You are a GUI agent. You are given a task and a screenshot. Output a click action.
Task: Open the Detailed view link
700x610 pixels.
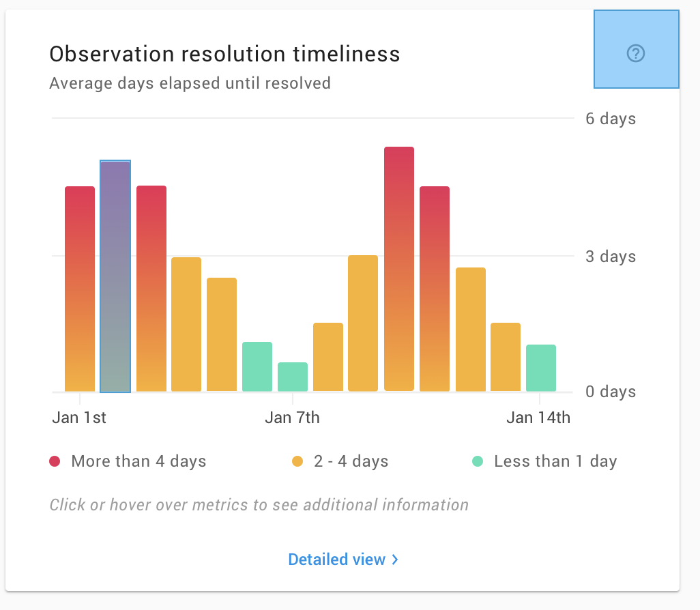click(x=338, y=560)
